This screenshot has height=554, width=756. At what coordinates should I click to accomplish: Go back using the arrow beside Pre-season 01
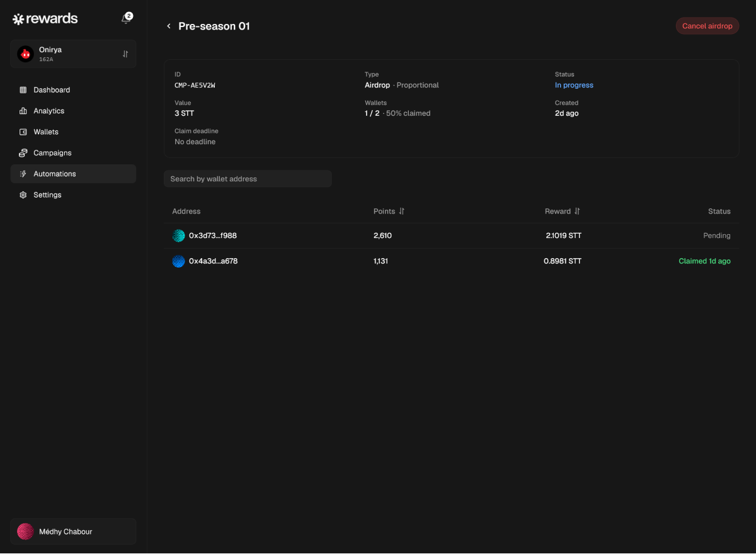(169, 26)
